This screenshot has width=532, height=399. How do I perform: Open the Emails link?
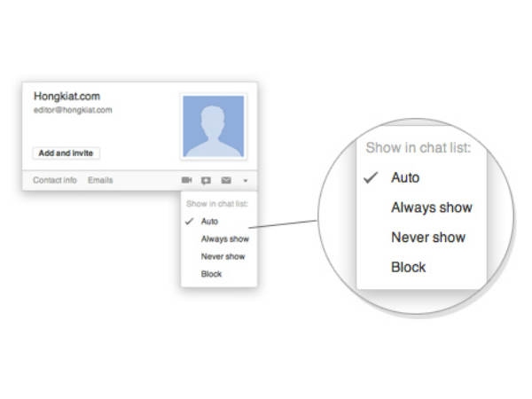[100, 180]
